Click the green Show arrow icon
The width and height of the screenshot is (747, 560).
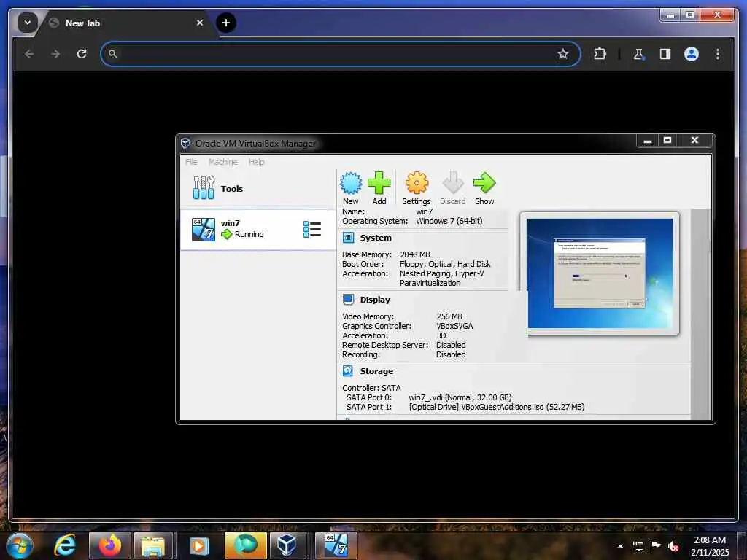click(484, 183)
